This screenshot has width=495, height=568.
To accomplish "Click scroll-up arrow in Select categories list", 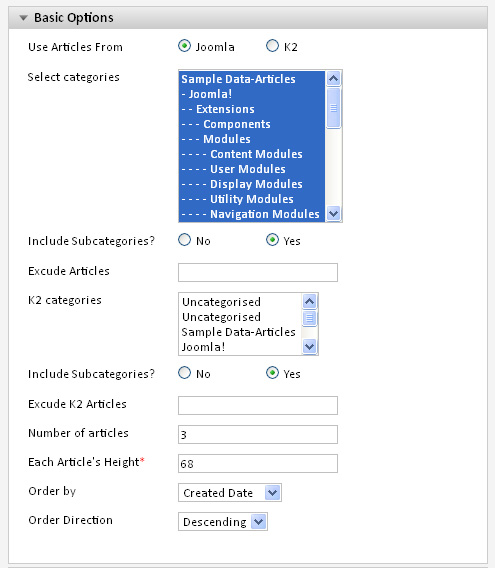I will (333, 79).
